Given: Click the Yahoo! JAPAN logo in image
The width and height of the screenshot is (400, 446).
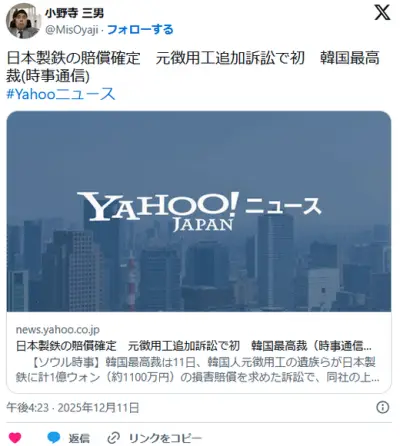Looking at the screenshot, I should coord(158,211).
